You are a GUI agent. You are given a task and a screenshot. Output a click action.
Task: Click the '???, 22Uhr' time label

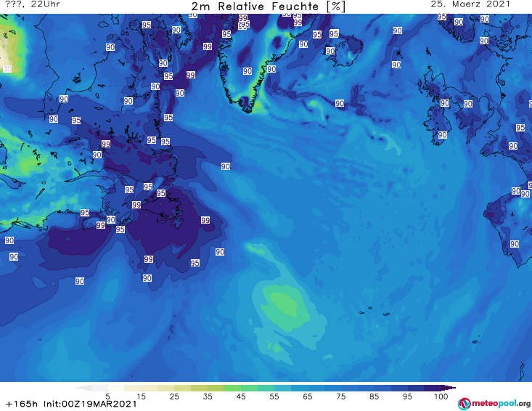(x=33, y=4)
